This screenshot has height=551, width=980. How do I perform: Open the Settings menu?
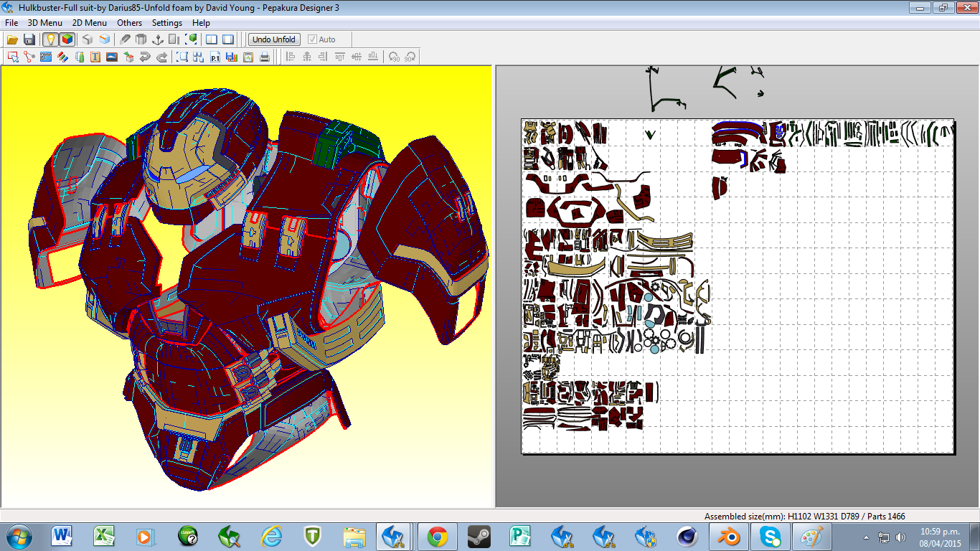(167, 23)
